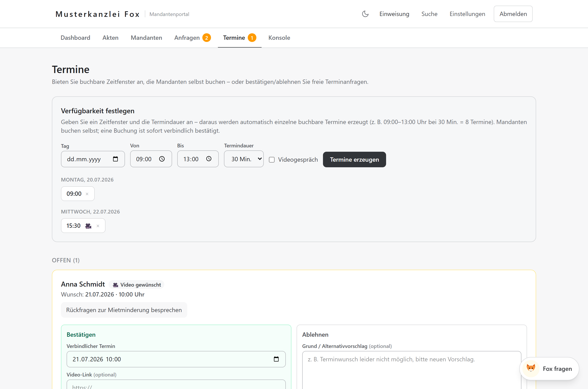Click Verfügbarkeit festlegen heading
This screenshot has width=588, height=389.
point(98,111)
